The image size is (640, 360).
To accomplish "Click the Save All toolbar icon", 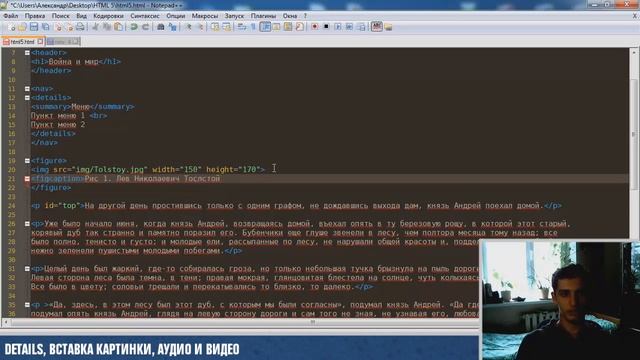I will 46,27.
